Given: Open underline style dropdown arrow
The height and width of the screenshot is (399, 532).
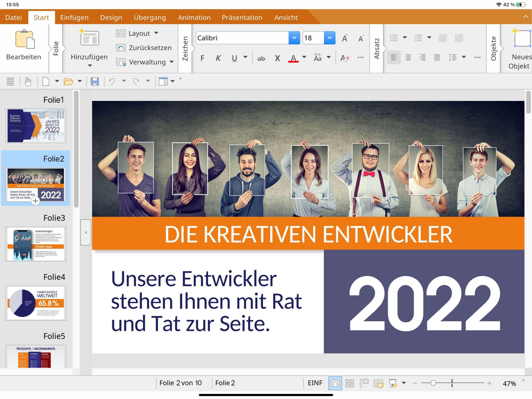Looking at the screenshot, I should coord(245,57).
